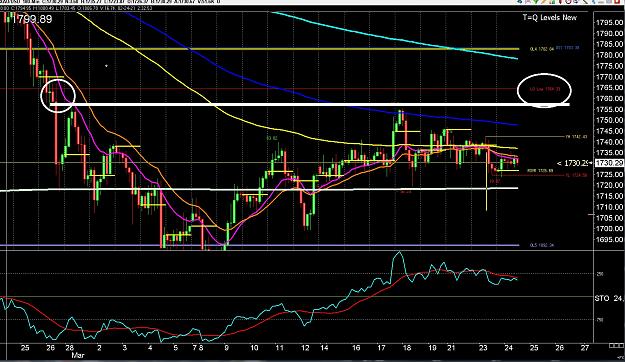The image size is (625, 362).
Task: Click date 17 on the time axis
Action: [x=381, y=348]
